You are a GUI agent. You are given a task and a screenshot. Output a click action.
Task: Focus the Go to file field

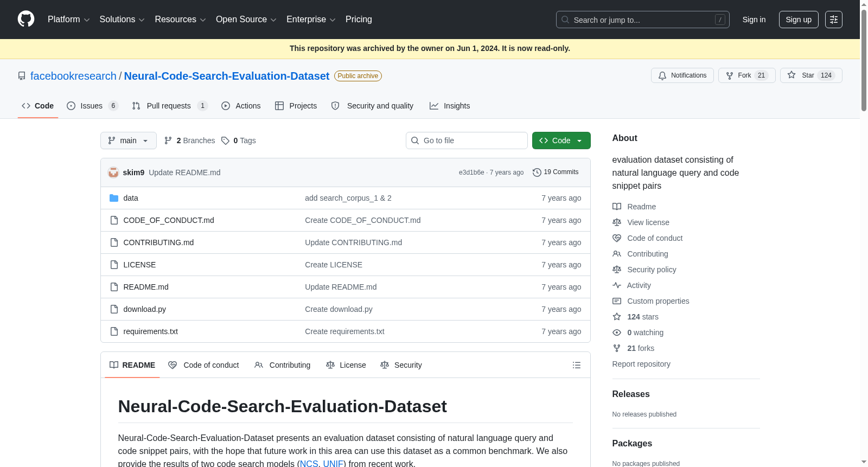click(467, 140)
